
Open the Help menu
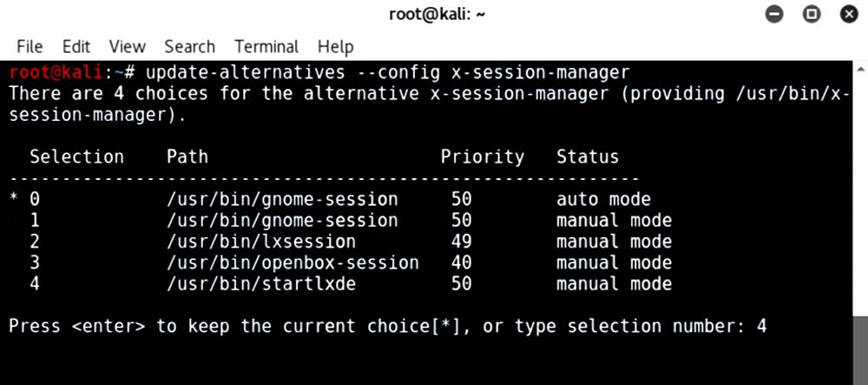tap(335, 46)
